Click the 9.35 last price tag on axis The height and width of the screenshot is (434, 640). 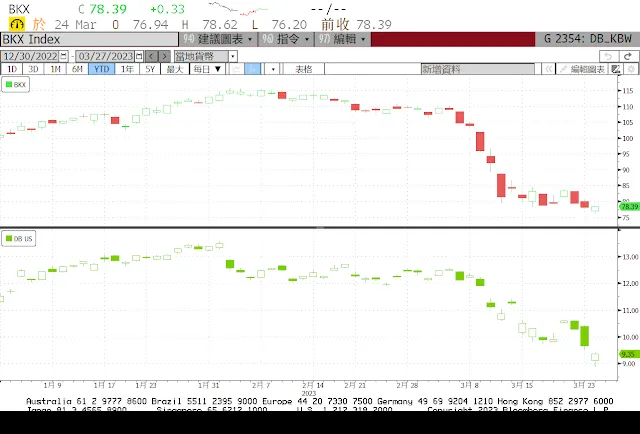coord(629,354)
